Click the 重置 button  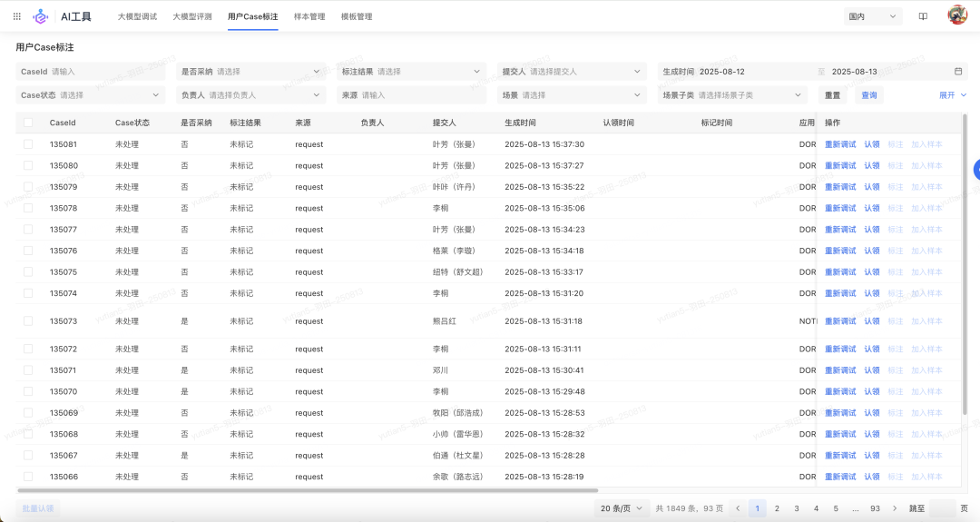(x=832, y=95)
